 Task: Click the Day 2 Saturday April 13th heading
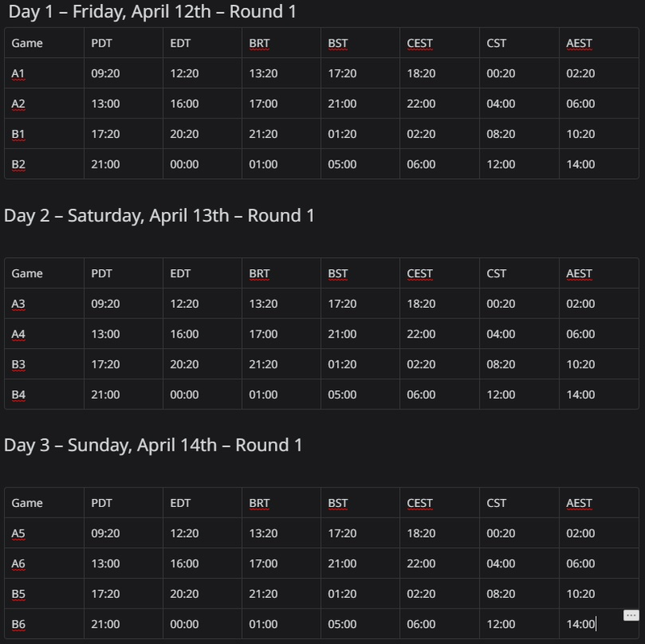pos(159,215)
